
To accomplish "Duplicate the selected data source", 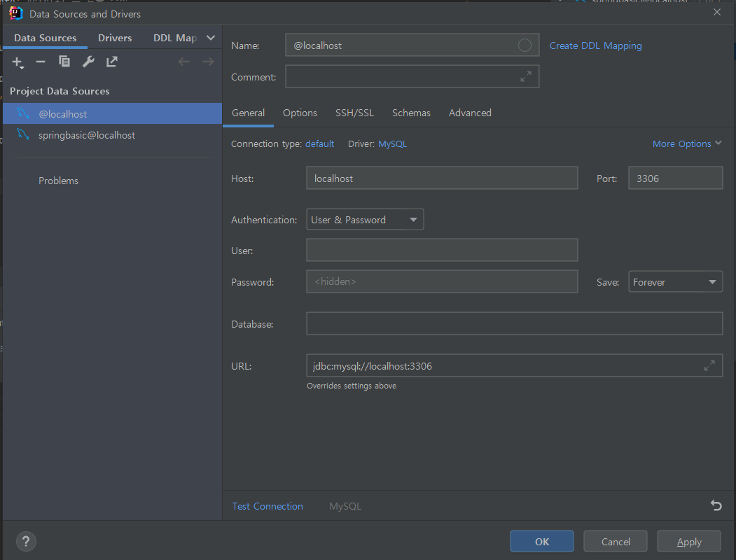I will 64,62.
